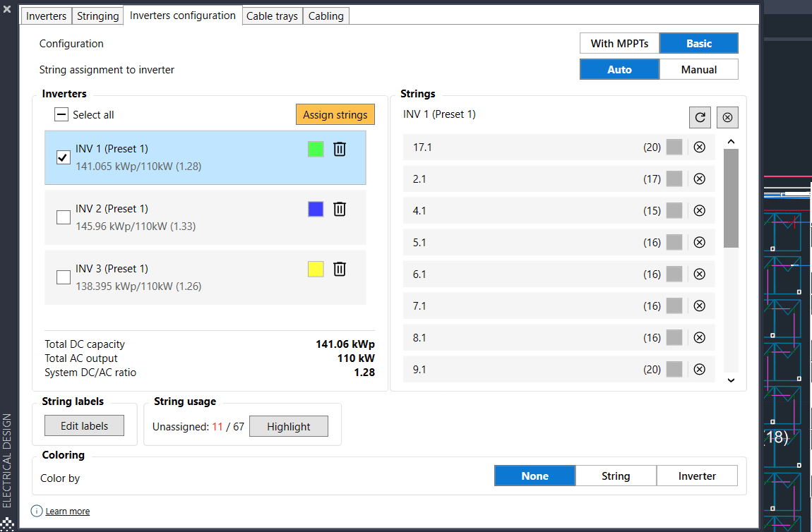
Task: Set string assignment to Manual
Action: pyautogui.click(x=698, y=69)
